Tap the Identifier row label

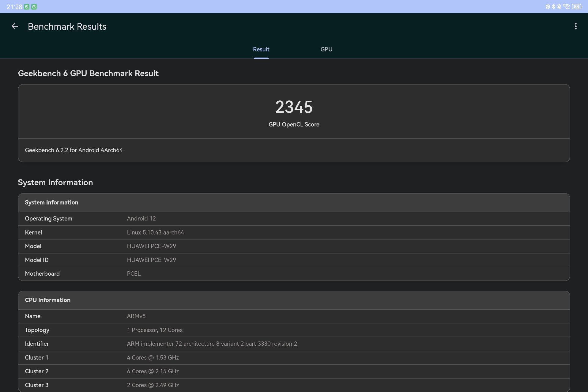(37, 344)
